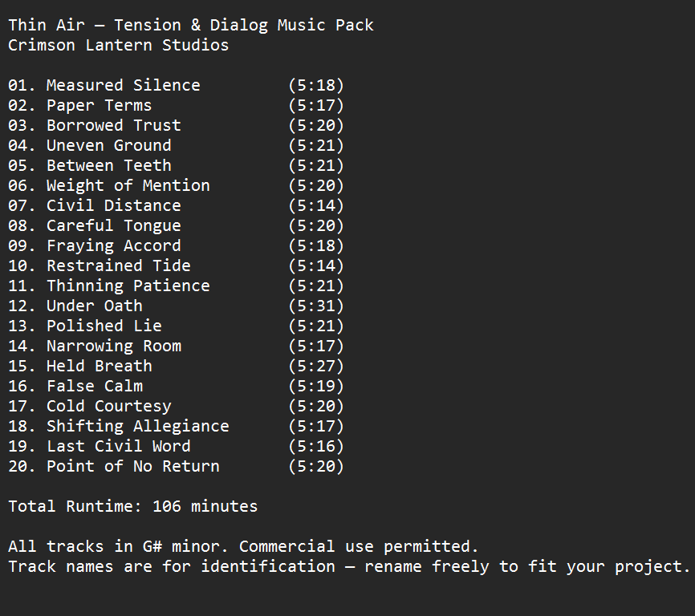The image size is (695, 616).
Task: Click the 5:31 duration of 'Under Oath'
Action: 315,306
